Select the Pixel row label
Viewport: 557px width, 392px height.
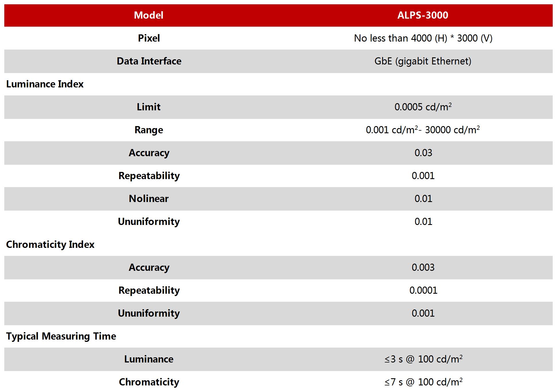149,38
